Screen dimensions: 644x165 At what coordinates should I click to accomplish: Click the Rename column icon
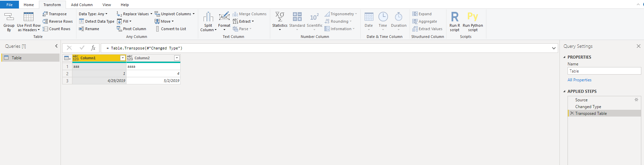pos(81,29)
